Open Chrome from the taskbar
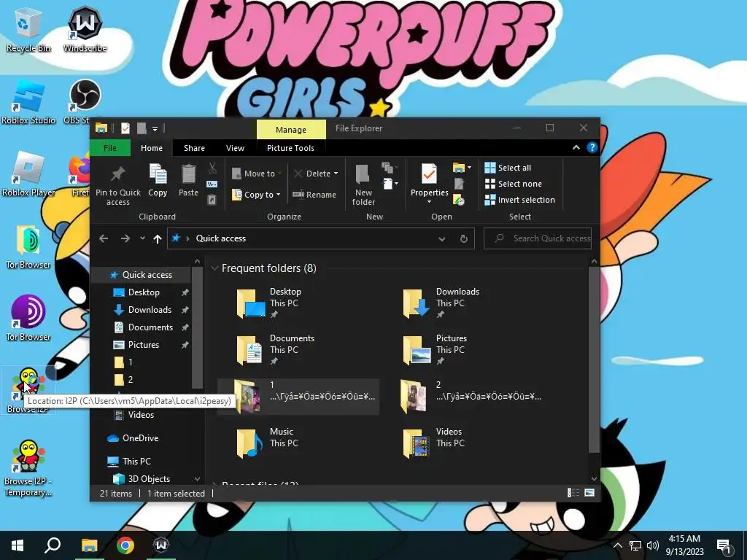747x560 pixels. (x=125, y=545)
